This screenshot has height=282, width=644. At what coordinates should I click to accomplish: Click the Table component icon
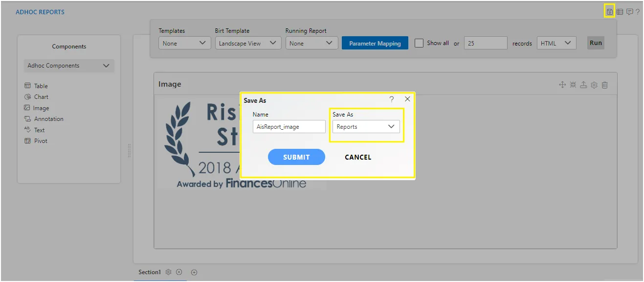(x=27, y=86)
